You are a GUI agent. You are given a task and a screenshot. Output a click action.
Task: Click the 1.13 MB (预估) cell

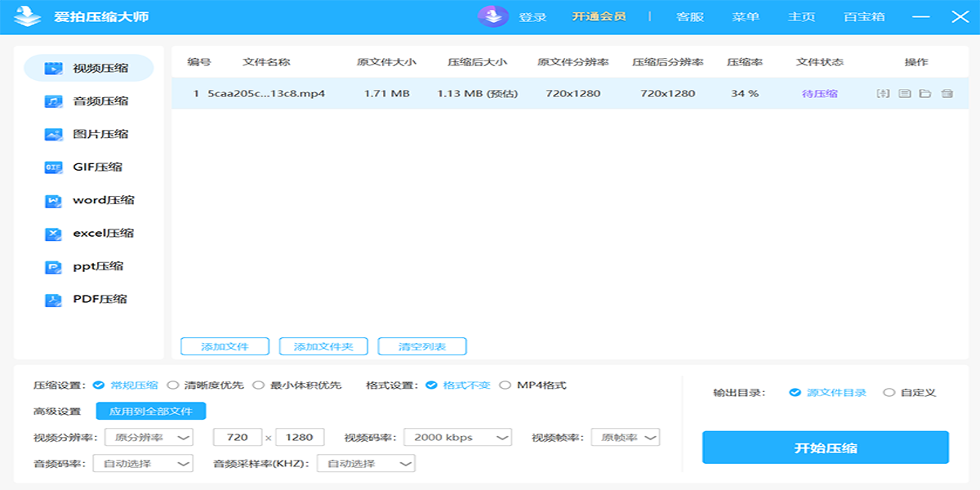pyautogui.click(x=478, y=94)
